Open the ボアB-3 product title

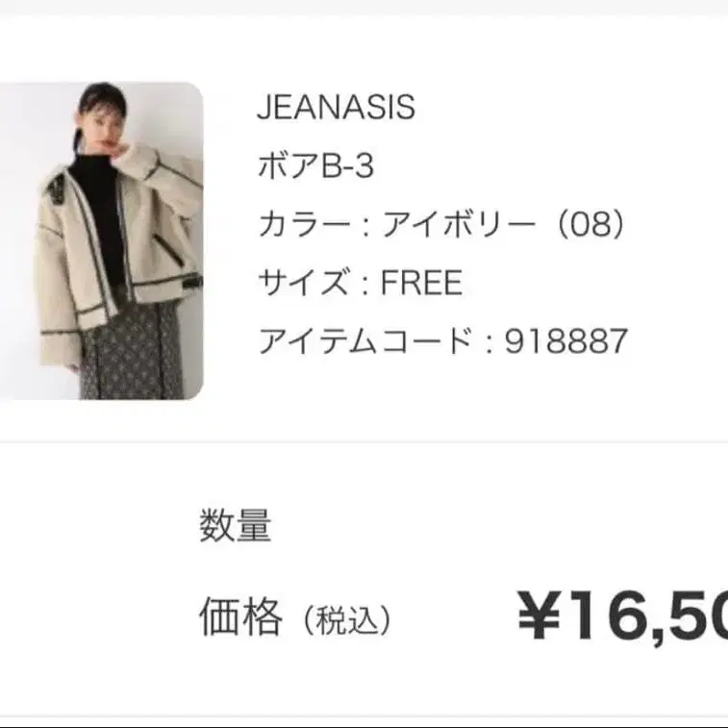[x=315, y=166]
